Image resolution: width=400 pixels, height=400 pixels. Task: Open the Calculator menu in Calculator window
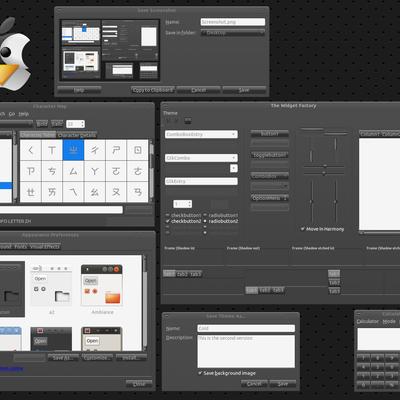[368, 321]
